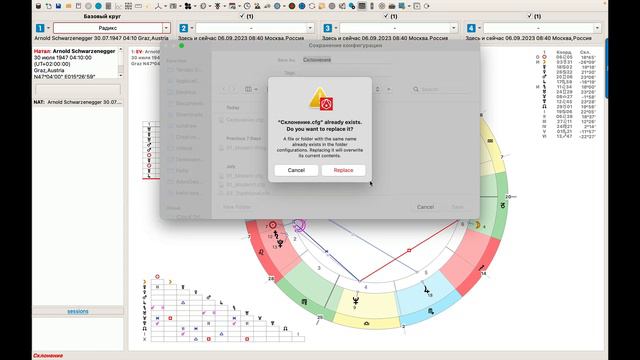Click the green window button of the save dialog

coord(182,45)
